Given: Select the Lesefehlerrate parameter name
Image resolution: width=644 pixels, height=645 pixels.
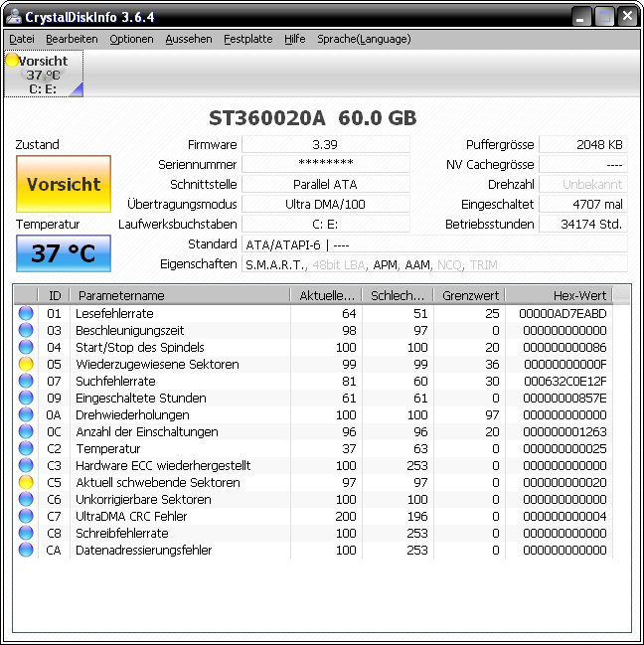Looking at the screenshot, I should coord(114,313).
